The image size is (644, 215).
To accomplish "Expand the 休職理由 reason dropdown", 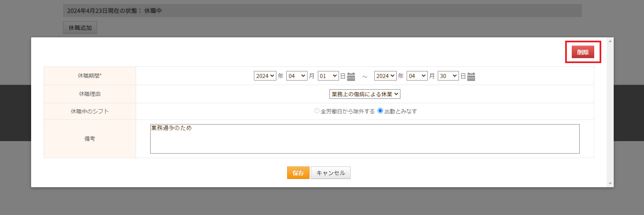I will (365, 94).
